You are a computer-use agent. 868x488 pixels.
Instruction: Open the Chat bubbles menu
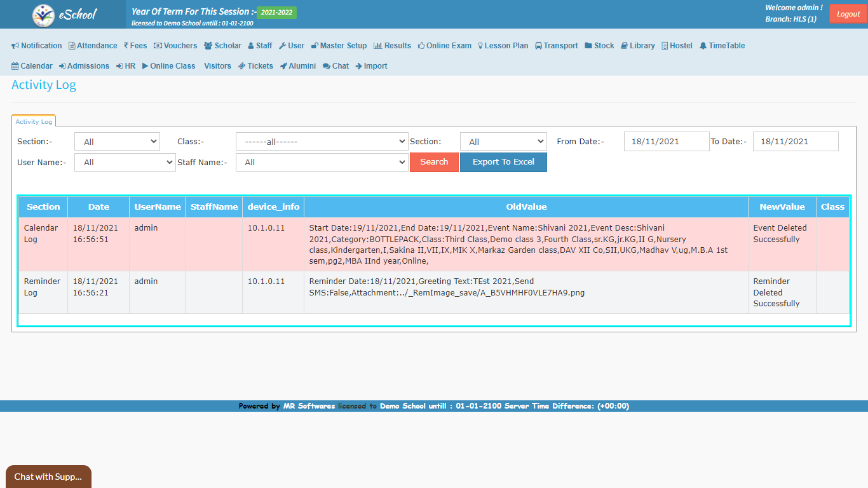tap(336, 66)
